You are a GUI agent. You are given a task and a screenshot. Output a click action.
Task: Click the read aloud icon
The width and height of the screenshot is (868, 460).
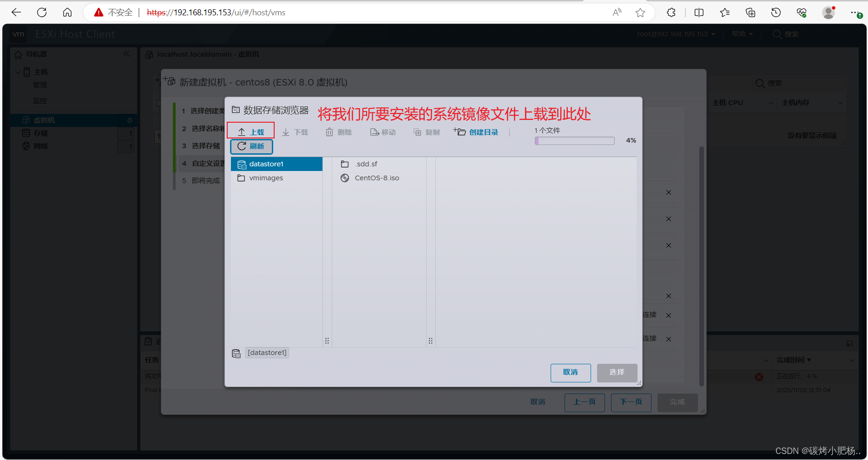pos(617,13)
